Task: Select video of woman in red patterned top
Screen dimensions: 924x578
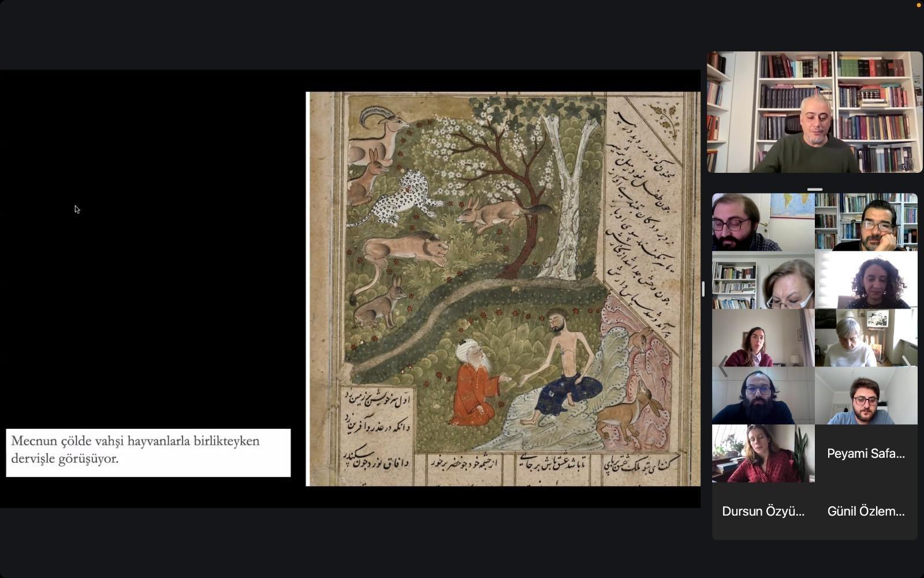Action: [x=763, y=453]
